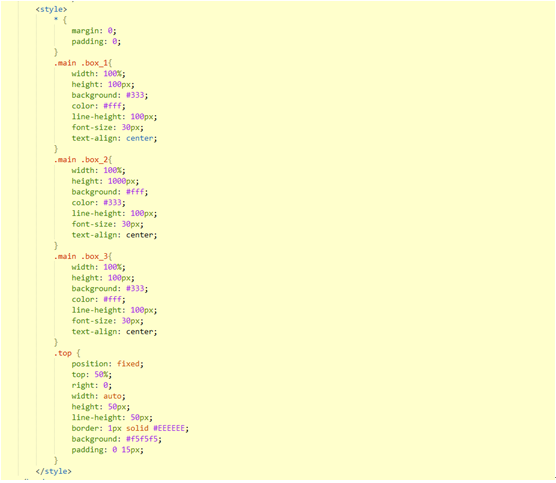Click the universal selector asterisk

coord(56,19)
